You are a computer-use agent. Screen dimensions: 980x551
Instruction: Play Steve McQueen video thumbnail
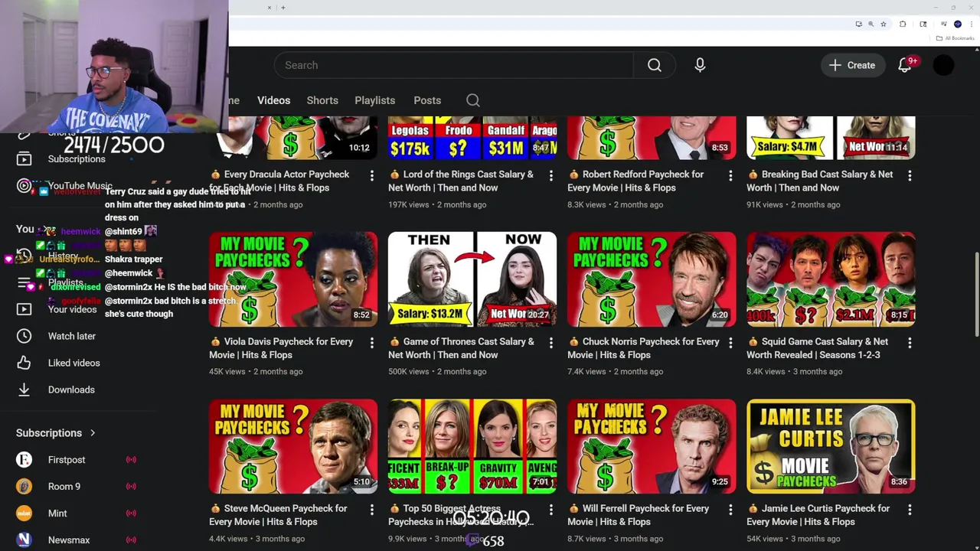click(293, 446)
